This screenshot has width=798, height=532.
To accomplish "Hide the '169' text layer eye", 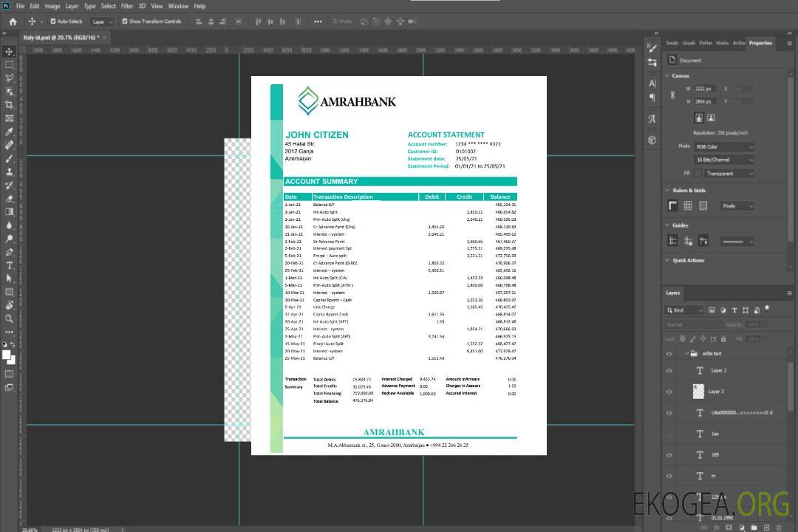I will click(669, 455).
